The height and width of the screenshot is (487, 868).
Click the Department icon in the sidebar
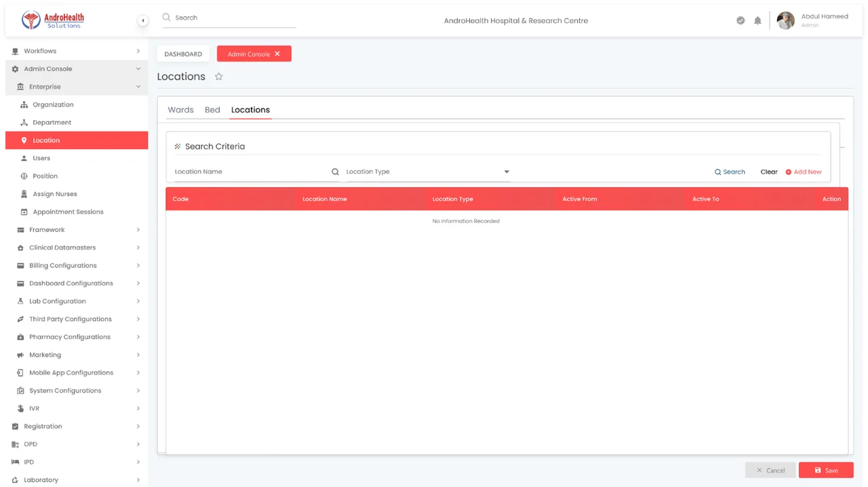(24, 123)
